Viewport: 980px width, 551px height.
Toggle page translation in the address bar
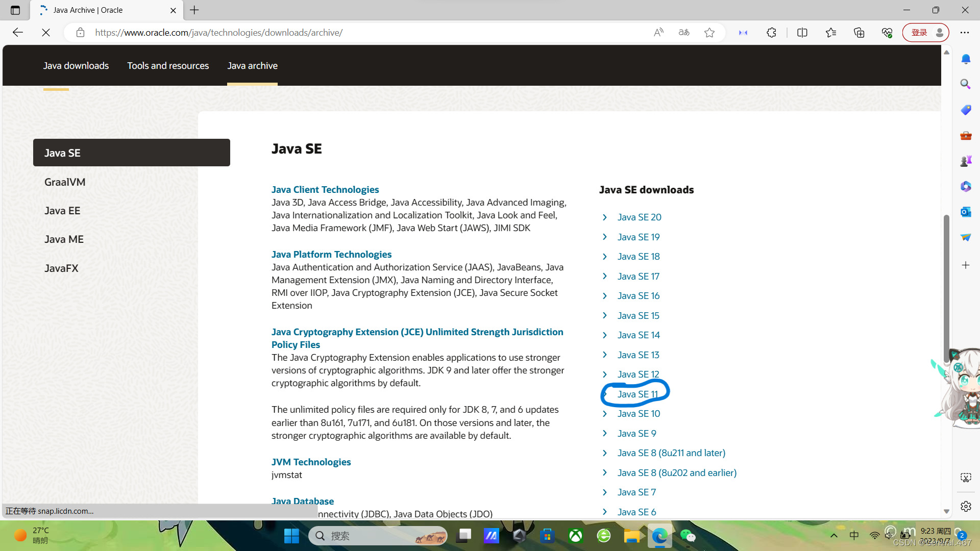tap(684, 32)
